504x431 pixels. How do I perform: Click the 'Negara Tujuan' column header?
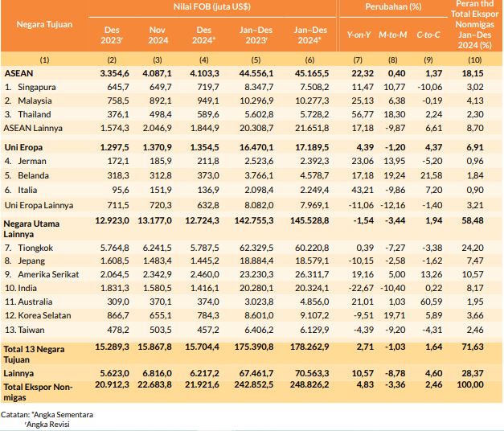click(45, 24)
